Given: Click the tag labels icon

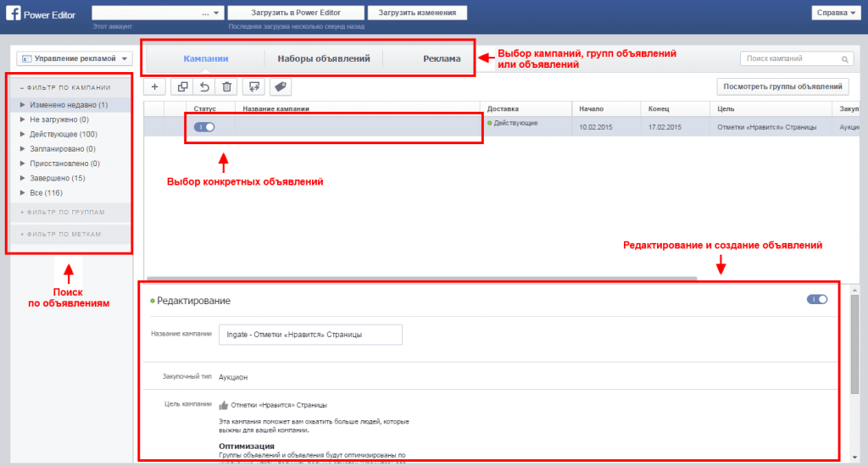Looking at the screenshot, I should (281, 86).
